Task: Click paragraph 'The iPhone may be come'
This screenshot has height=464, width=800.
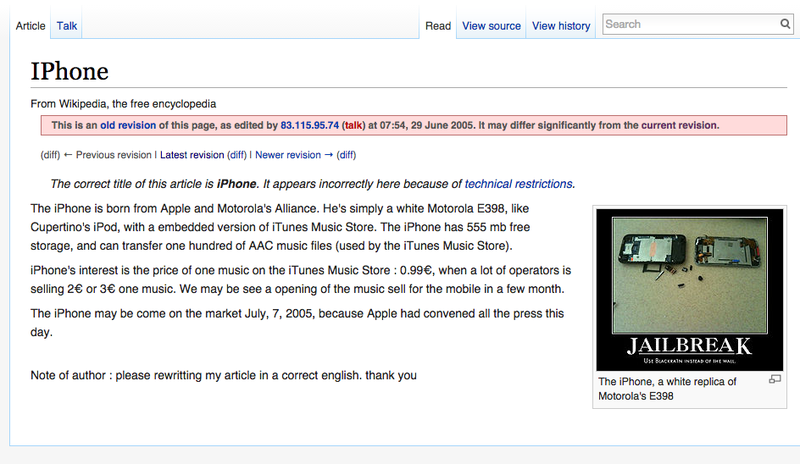Action: (x=297, y=323)
